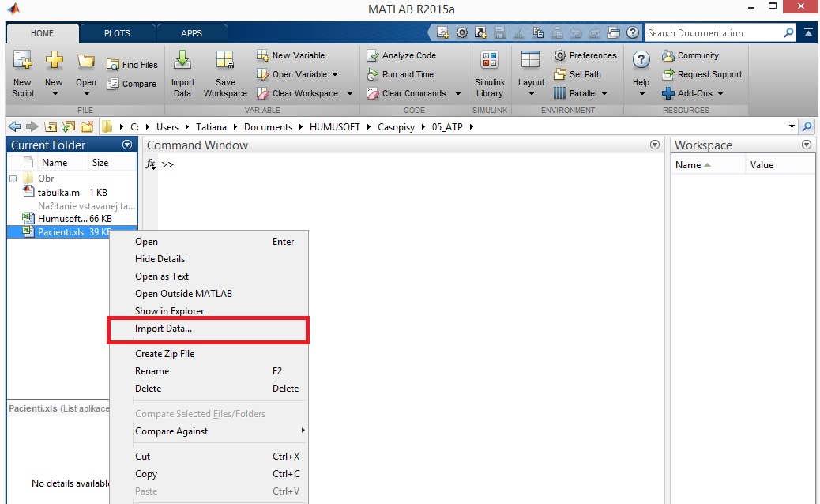Sort files by Name column
820x504 pixels.
click(55, 163)
